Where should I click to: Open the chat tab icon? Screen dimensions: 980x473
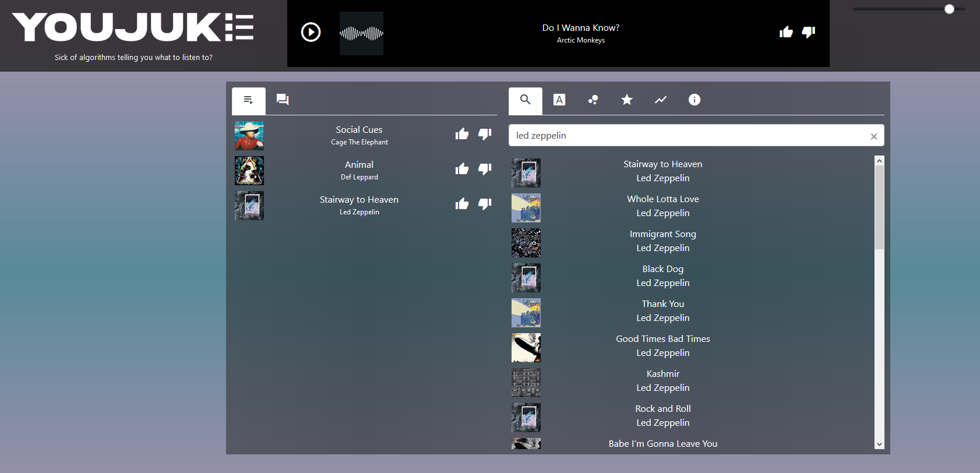[x=283, y=100]
